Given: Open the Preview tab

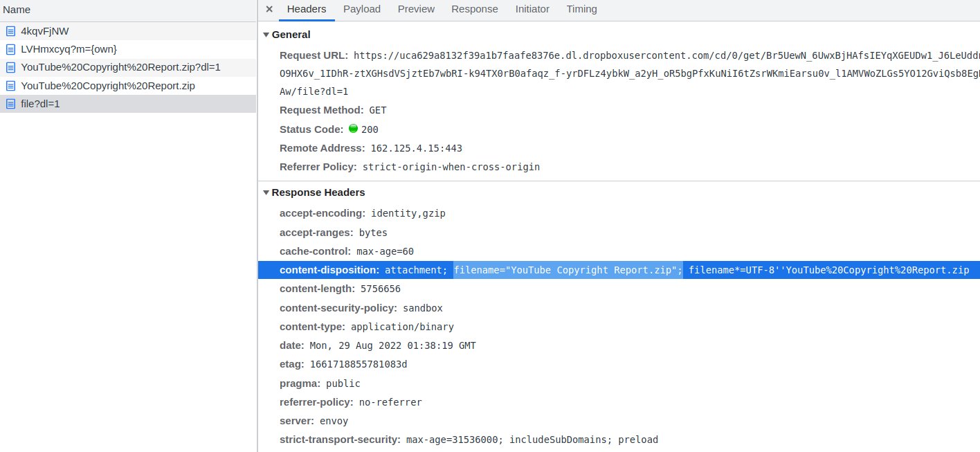Looking at the screenshot, I should pos(416,9).
